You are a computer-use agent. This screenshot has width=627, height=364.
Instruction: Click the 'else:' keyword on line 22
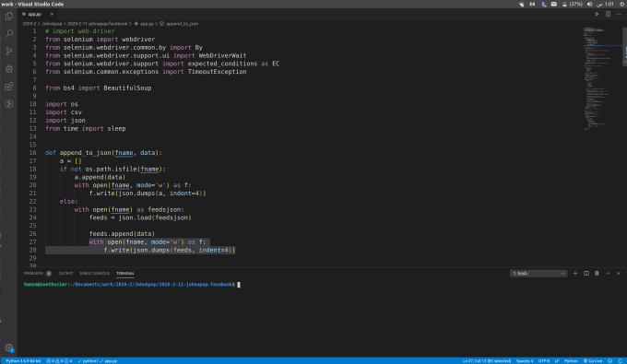tap(69, 202)
